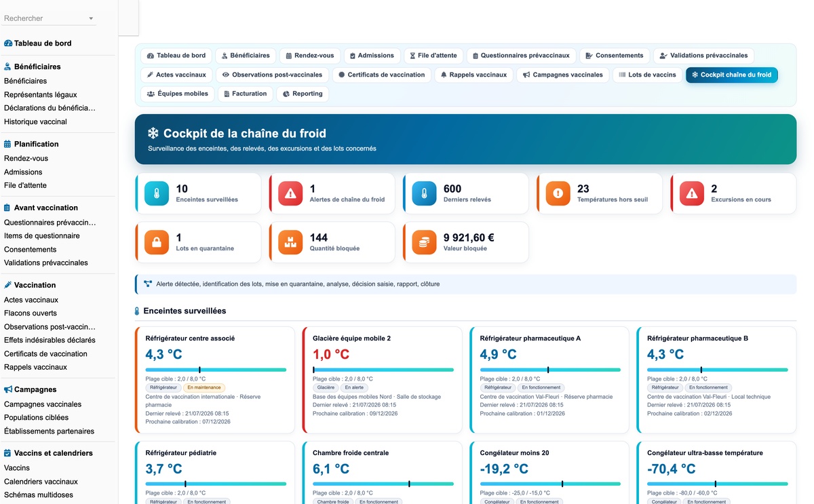Image resolution: width=814 pixels, height=504 pixels.
Task: Open the Équipes mobiles tab
Action: (x=178, y=94)
